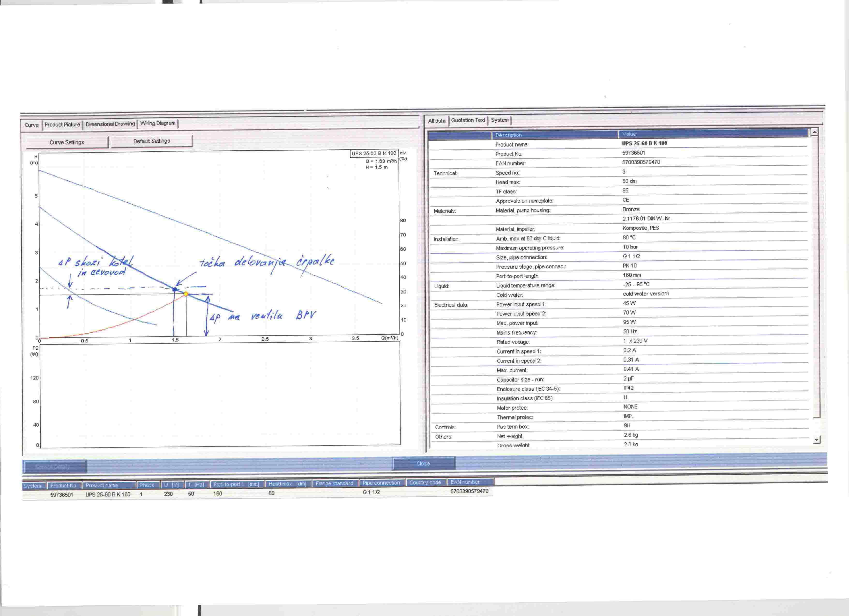Select the System tab in data panel
This screenshot has height=616, width=849.
(500, 120)
